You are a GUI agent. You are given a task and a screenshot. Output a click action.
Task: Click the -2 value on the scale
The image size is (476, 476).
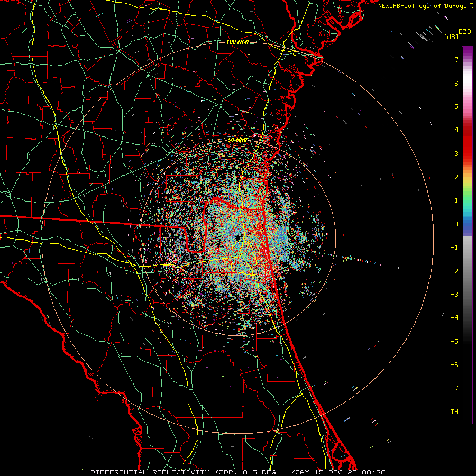(454, 271)
